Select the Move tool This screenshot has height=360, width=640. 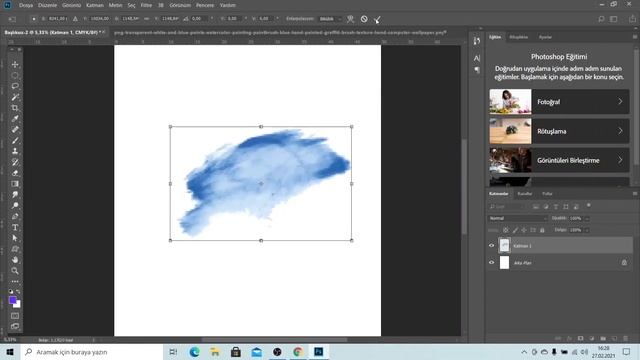(15, 64)
